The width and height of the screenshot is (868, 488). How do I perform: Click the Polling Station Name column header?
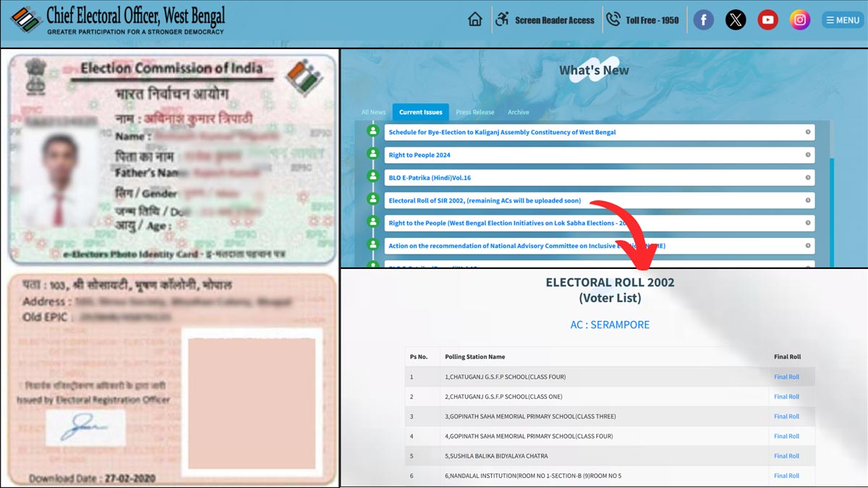[475, 357]
